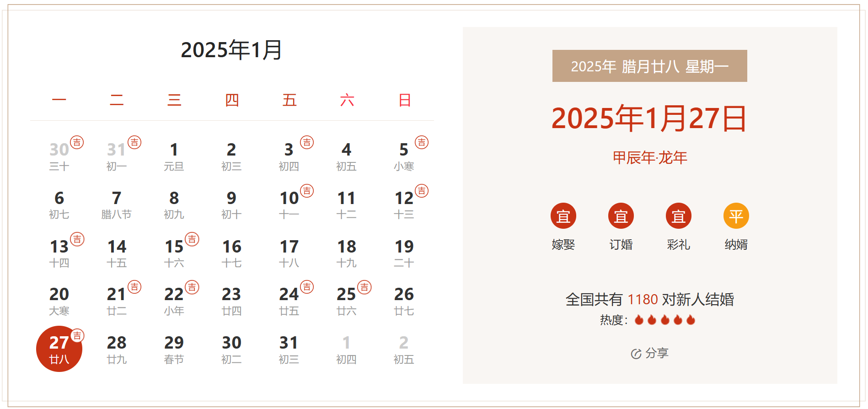
Task: Select January 2 初三 date
Action: point(231,156)
